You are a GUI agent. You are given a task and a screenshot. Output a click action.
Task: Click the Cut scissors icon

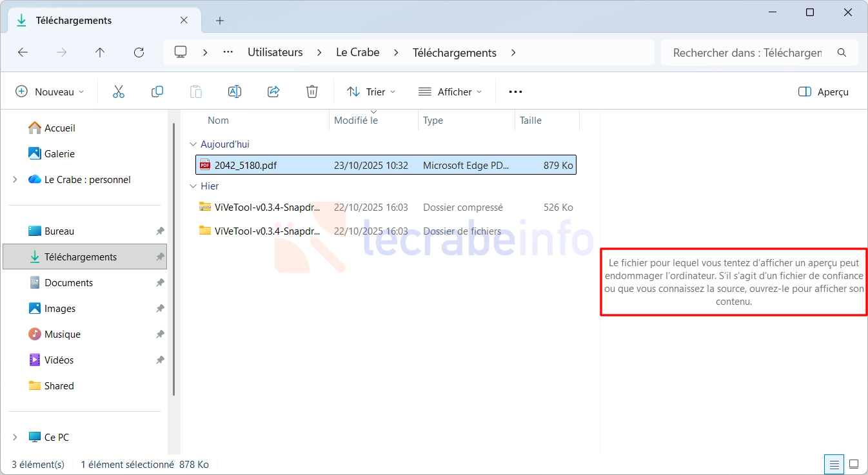pos(118,92)
